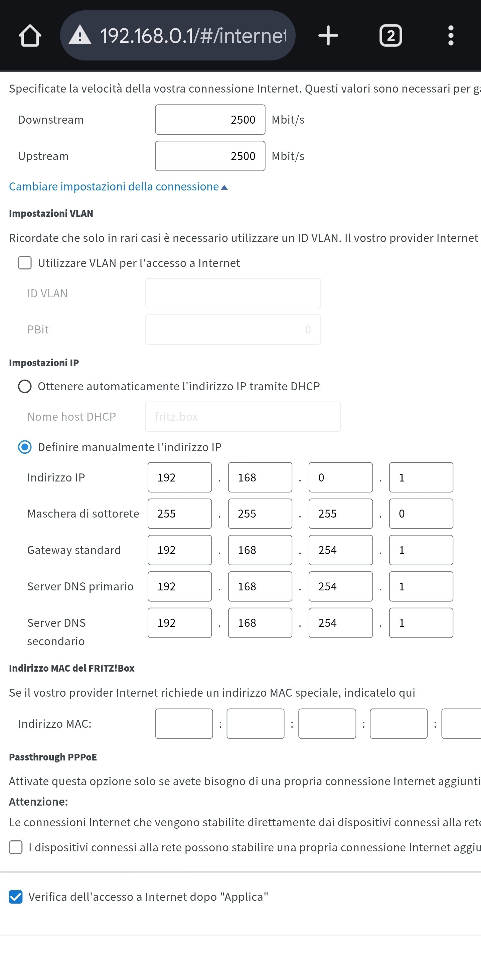Viewport: 481px width, 980px height.
Task: Open a new tab with plus icon
Action: pyautogui.click(x=328, y=36)
